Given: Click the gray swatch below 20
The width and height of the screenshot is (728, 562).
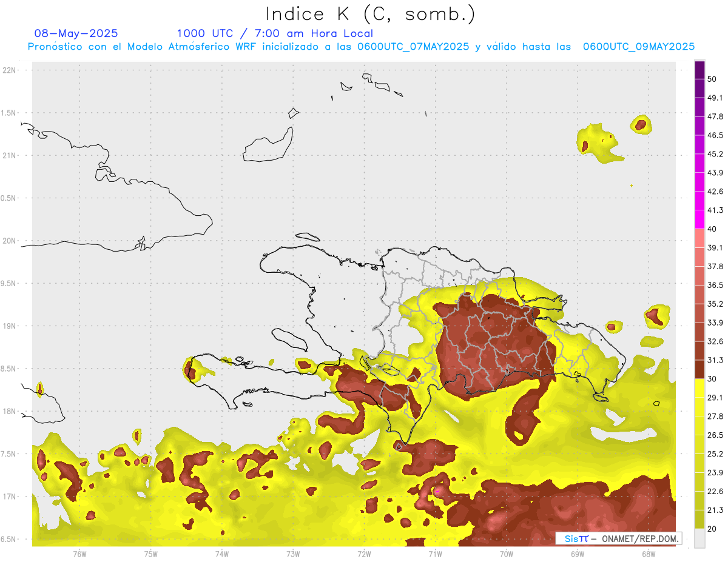Looking at the screenshot, I should pos(699,538).
